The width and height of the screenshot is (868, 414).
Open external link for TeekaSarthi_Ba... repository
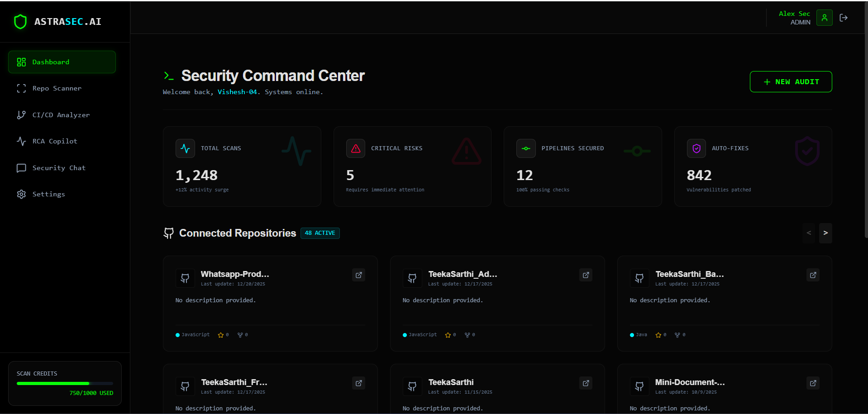(813, 275)
